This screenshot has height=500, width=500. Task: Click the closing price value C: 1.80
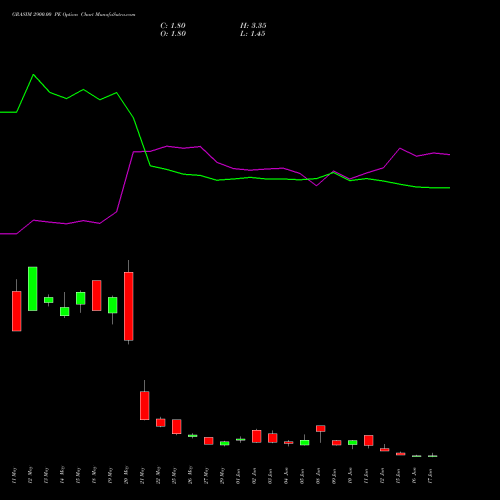[173, 26]
